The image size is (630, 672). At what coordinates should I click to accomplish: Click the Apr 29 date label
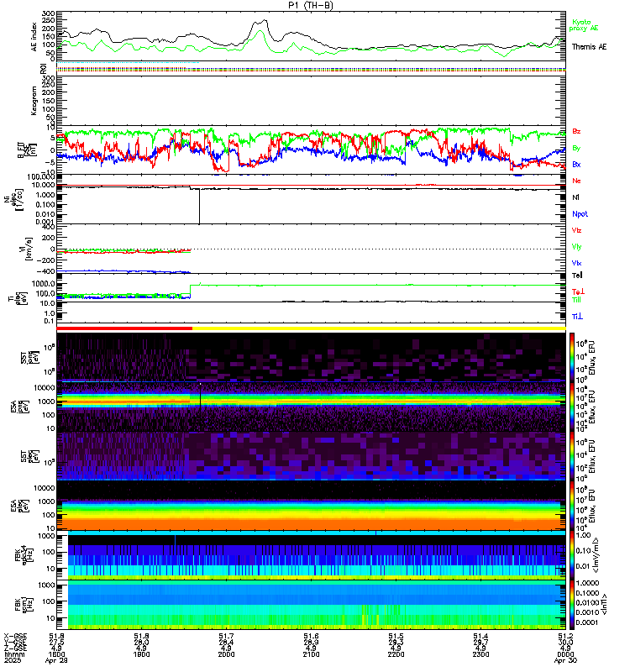click(x=56, y=660)
